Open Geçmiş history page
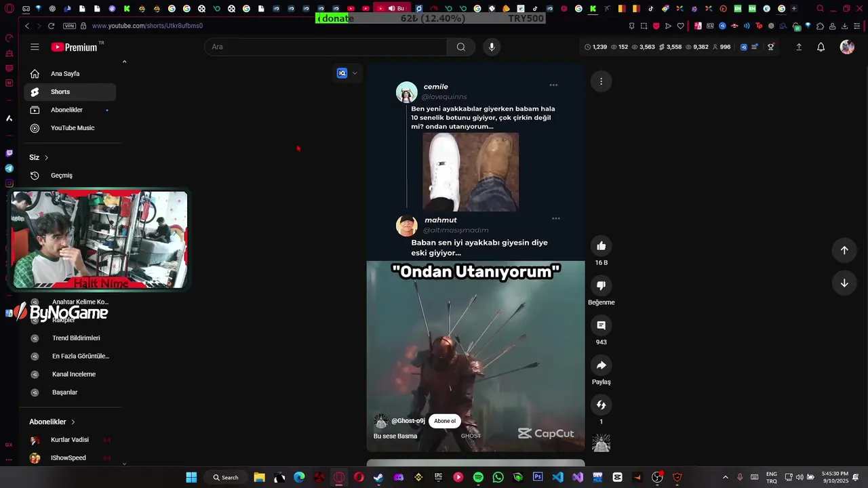Image resolution: width=868 pixels, height=488 pixels. 70,176
